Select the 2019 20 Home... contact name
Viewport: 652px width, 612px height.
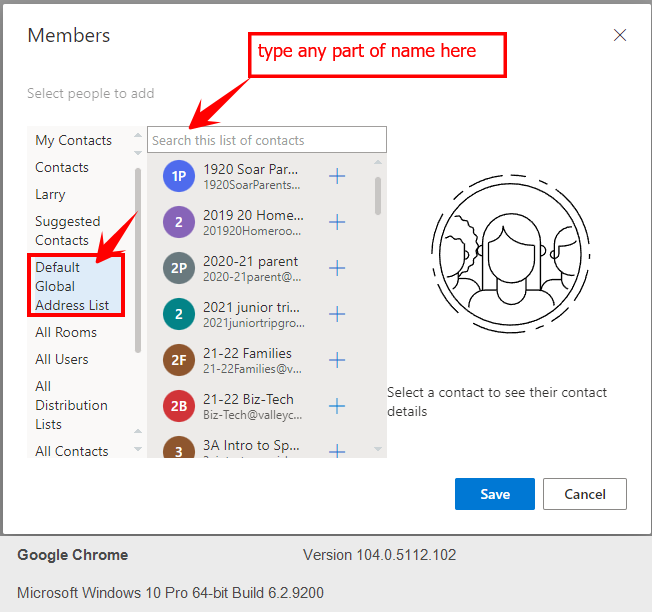[x=253, y=215]
